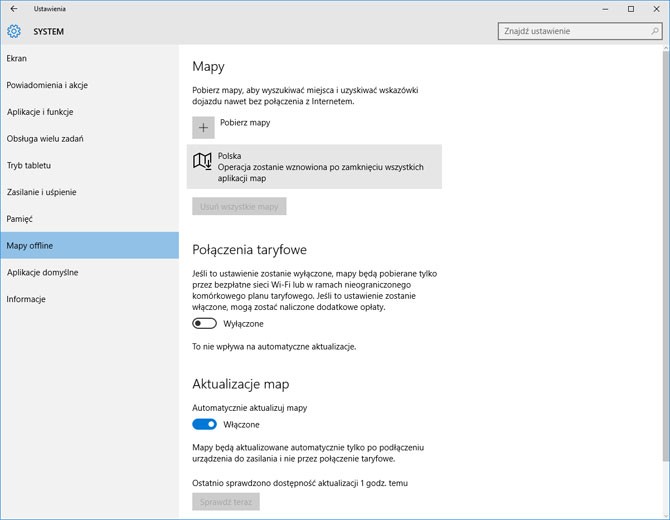Image resolution: width=670 pixels, height=520 pixels.
Task: Click the Mapy heading
Action: pos(209,67)
